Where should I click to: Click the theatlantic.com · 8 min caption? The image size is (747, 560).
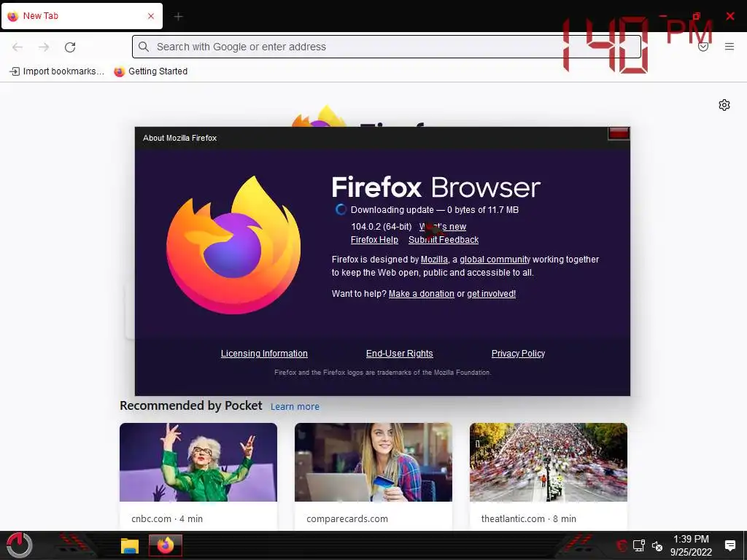529,518
